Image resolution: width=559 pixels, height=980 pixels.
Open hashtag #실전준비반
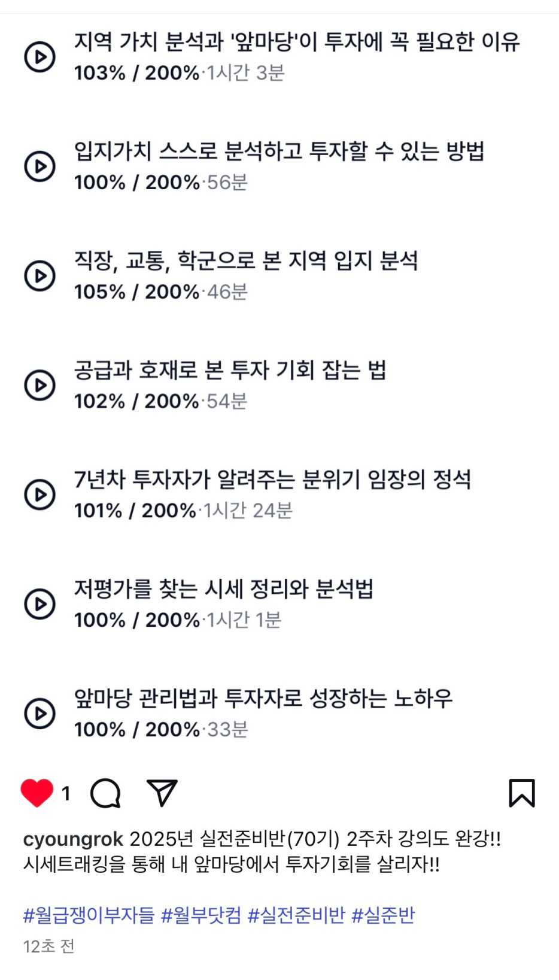tap(296, 915)
